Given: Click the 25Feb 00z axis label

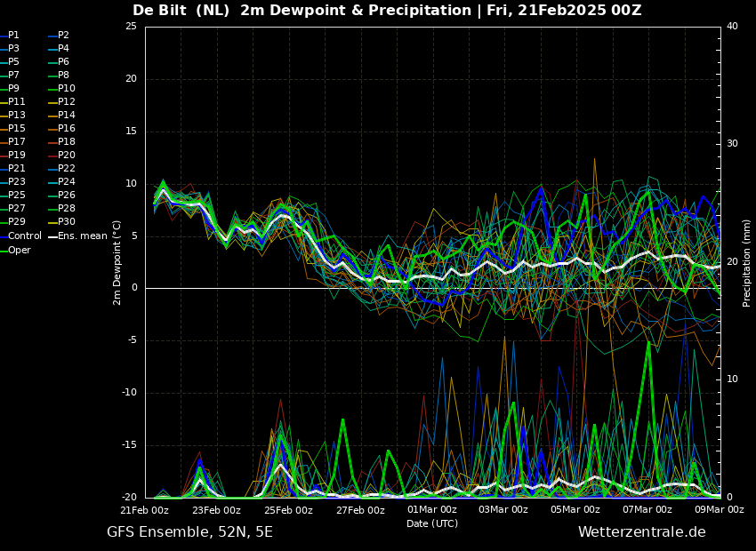Looking at the screenshot, I should (x=288, y=509).
